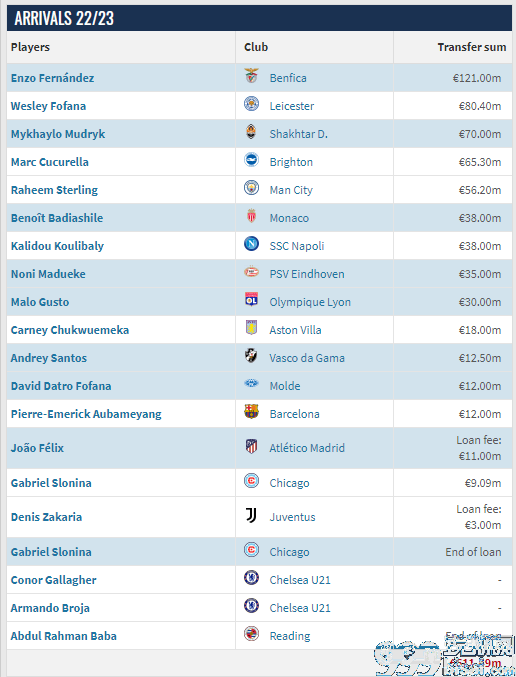Click the Aston Villa club link
The width and height of the screenshot is (516, 677).
[x=295, y=330]
